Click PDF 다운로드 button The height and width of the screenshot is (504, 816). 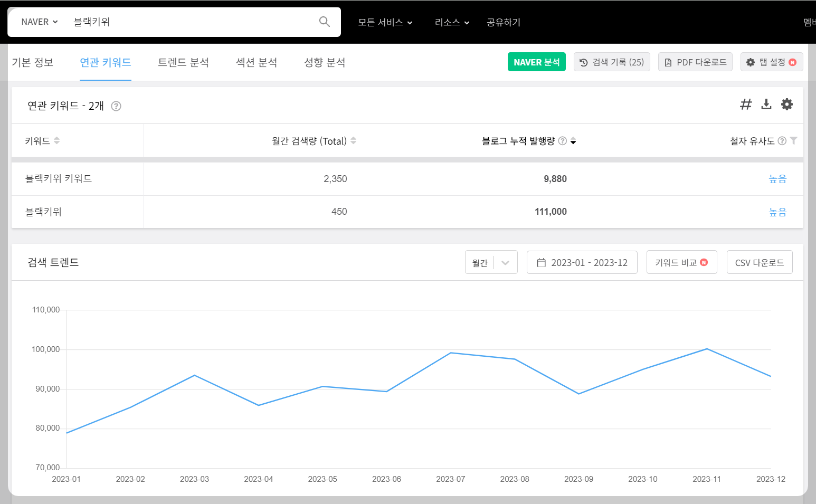695,62
